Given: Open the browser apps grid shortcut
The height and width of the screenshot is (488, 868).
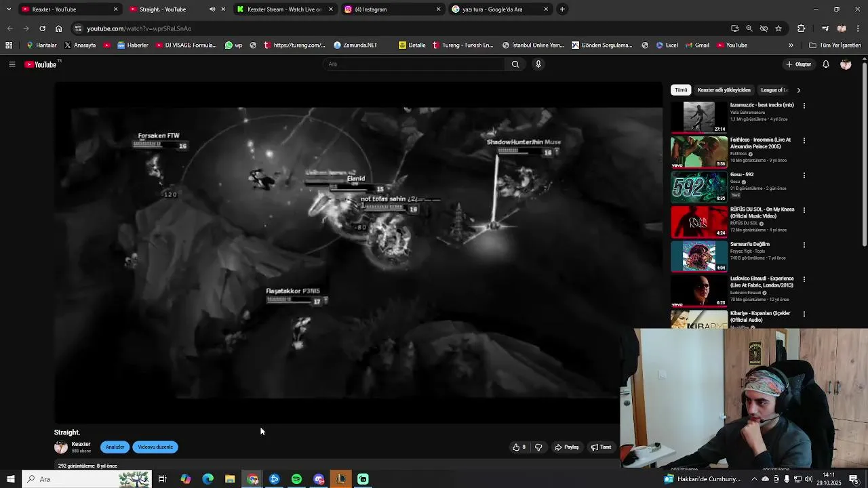Looking at the screenshot, I should pos(9,45).
